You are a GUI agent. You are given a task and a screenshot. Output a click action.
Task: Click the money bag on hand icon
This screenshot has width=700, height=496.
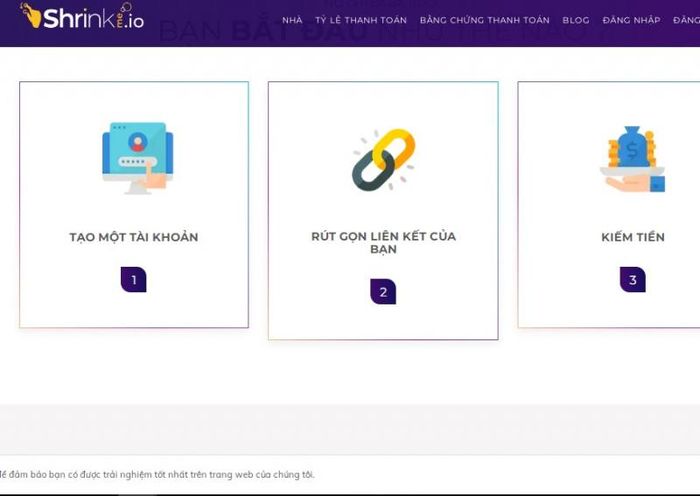tap(633, 159)
